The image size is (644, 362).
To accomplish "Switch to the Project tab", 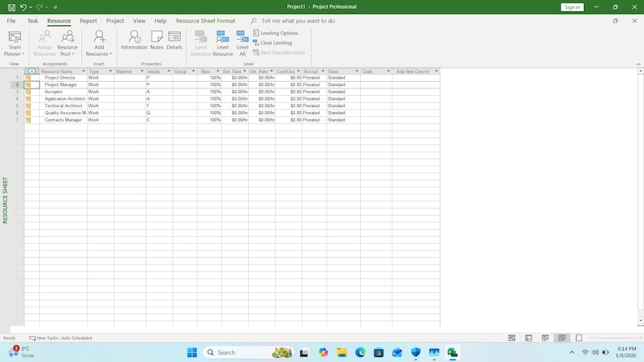I will pos(115,20).
